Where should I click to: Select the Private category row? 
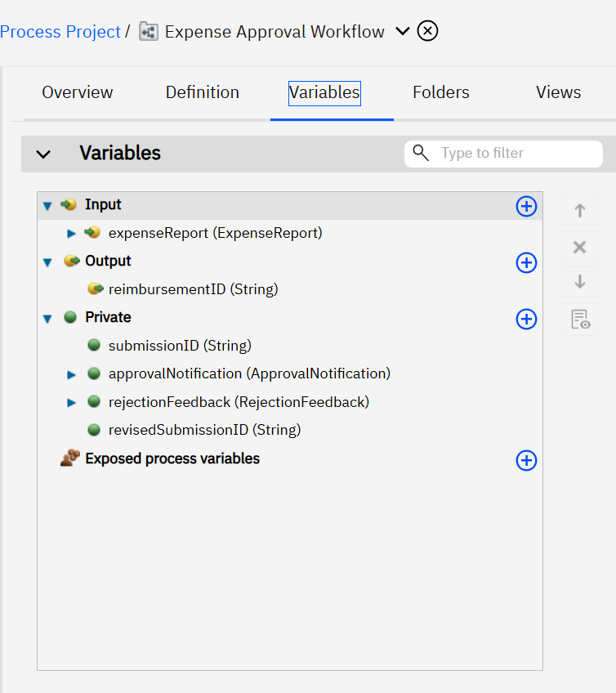(290, 317)
